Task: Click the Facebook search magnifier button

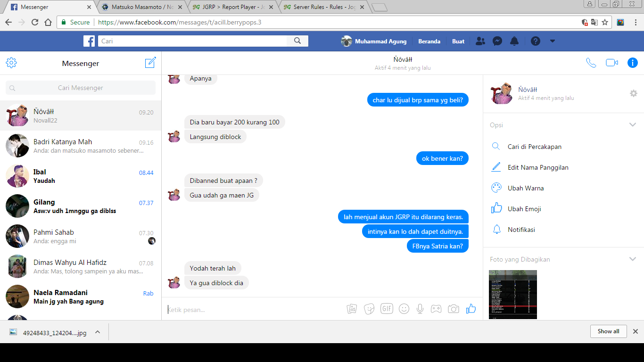Action: [x=297, y=41]
